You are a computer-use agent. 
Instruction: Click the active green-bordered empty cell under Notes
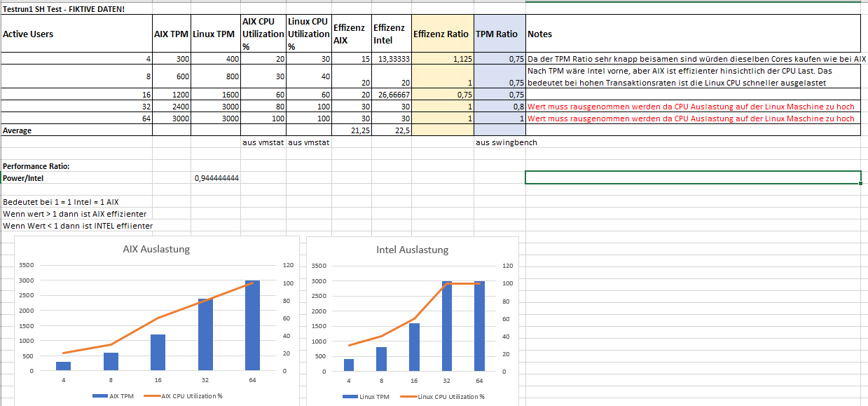(x=693, y=178)
